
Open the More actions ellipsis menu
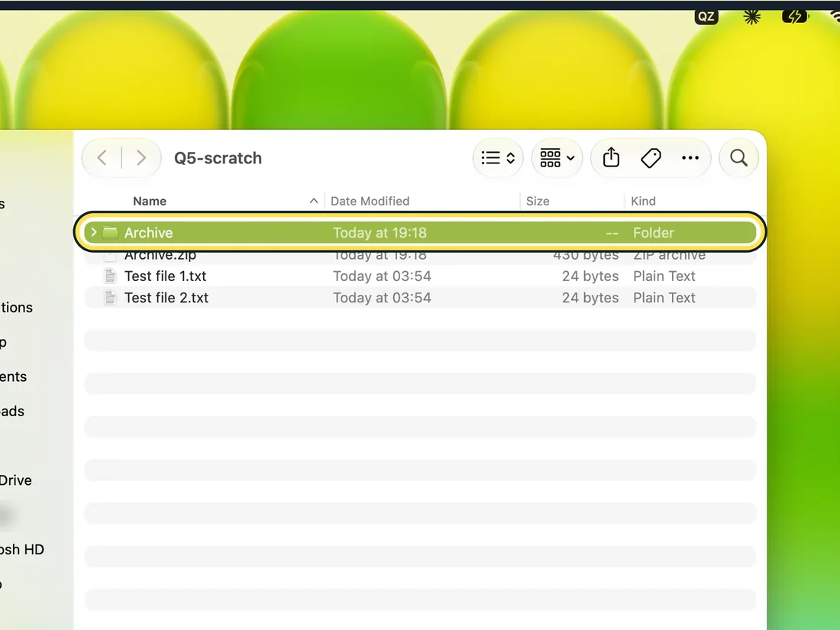[690, 158]
